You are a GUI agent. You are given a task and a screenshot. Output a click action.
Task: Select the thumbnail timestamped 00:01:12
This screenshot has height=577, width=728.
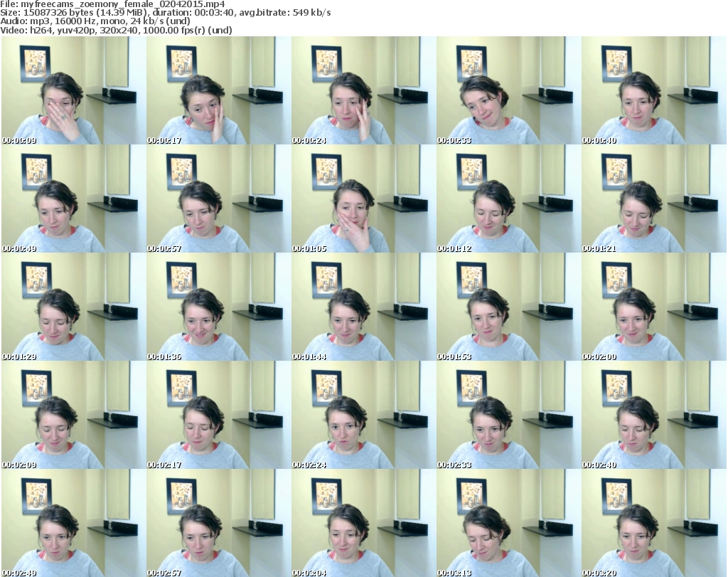[x=508, y=198]
